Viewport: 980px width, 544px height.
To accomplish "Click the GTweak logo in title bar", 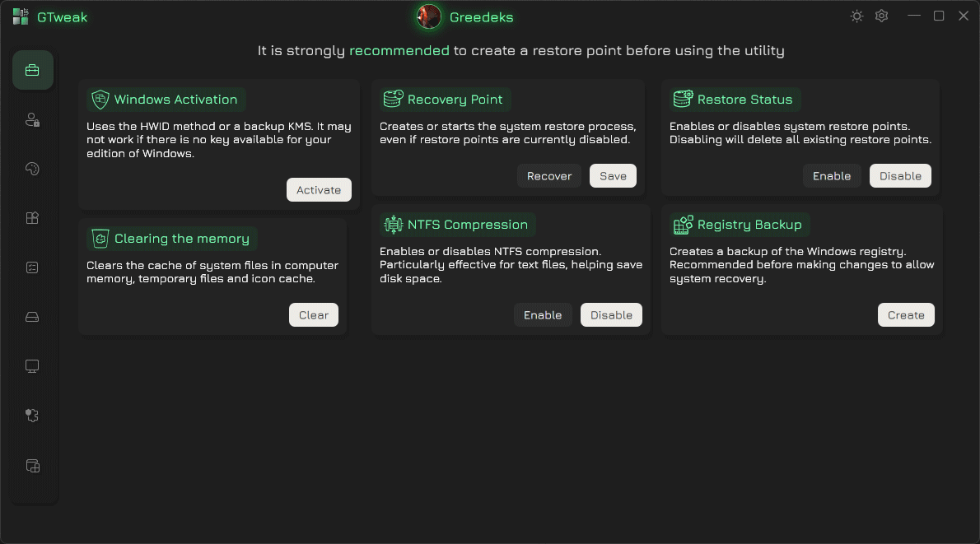I will tap(21, 16).
